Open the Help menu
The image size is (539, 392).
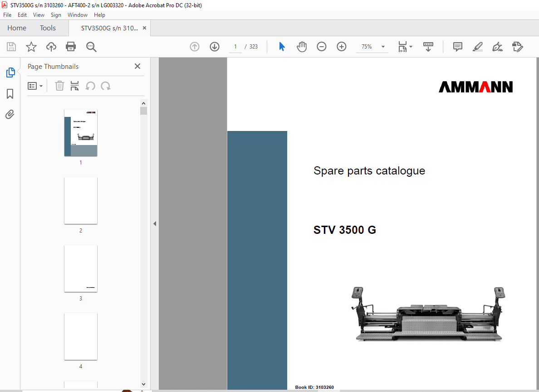pos(99,15)
